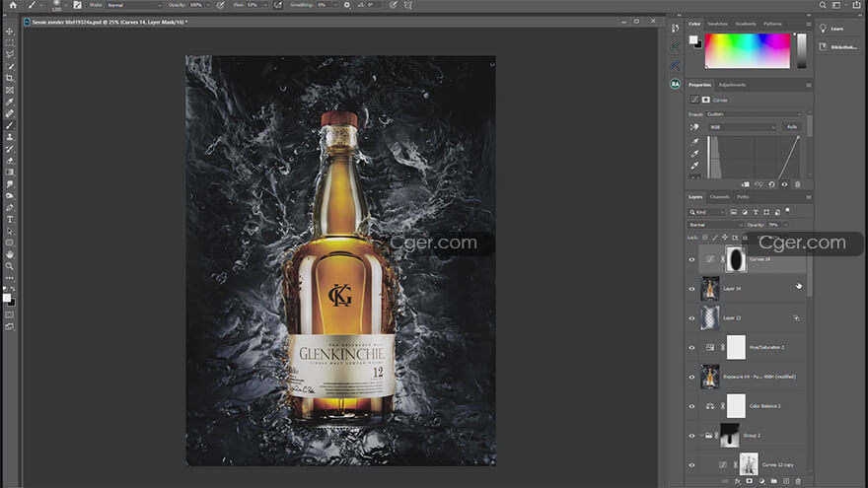The image size is (868, 488).
Task: Clip adjustment to layer icon in Properties
Action: (745, 184)
